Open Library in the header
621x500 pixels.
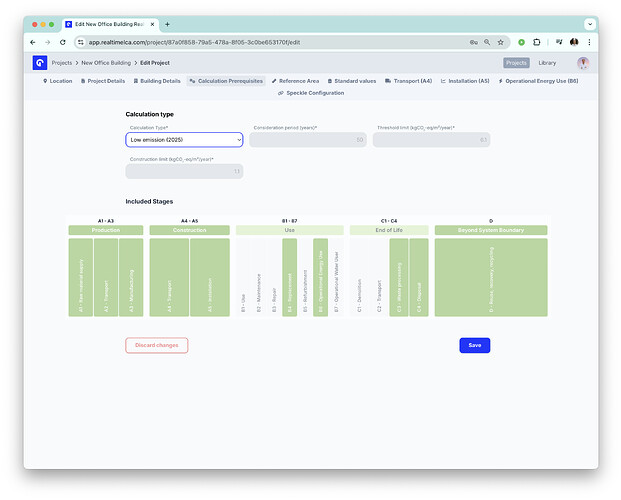click(547, 63)
